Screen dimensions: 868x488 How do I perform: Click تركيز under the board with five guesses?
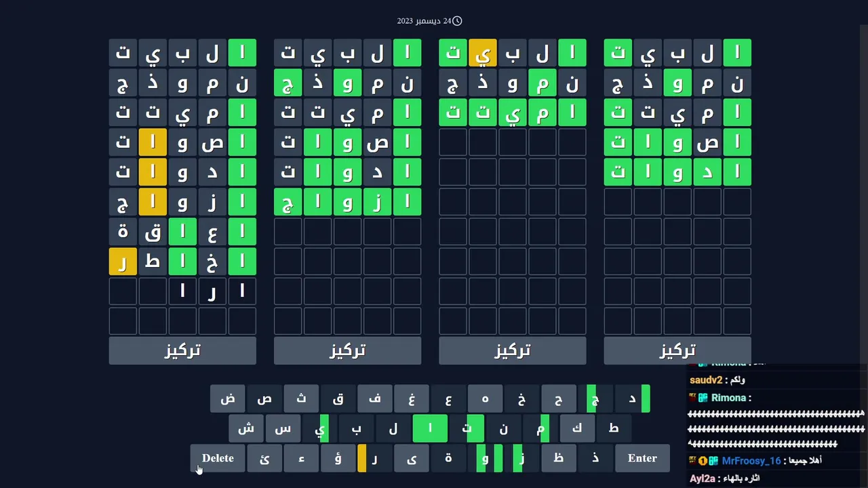tap(677, 350)
